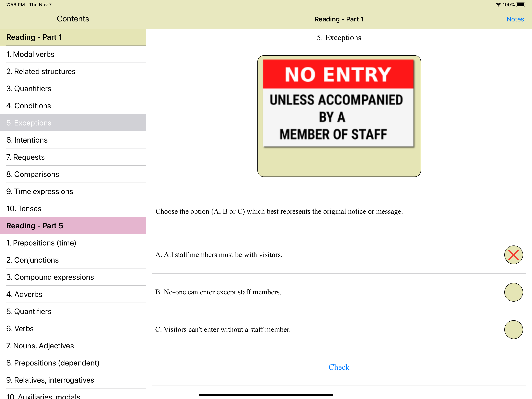Image resolution: width=532 pixels, height=399 pixels.
Task: Tap the Check link
Action: 339,367
